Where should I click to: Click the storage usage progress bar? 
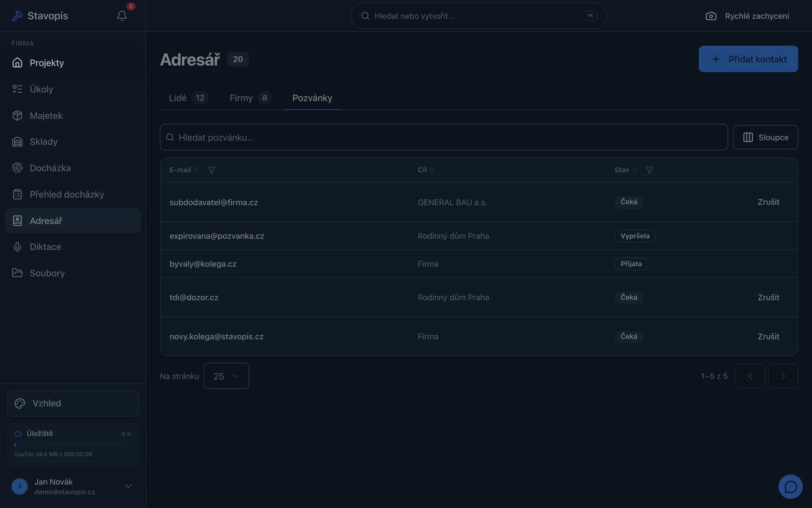(x=73, y=445)
